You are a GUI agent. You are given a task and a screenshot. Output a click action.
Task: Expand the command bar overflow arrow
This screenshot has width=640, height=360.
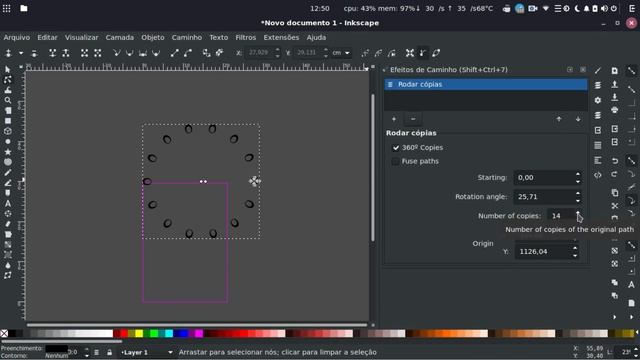pyautogui.click(x=615, y=317)
